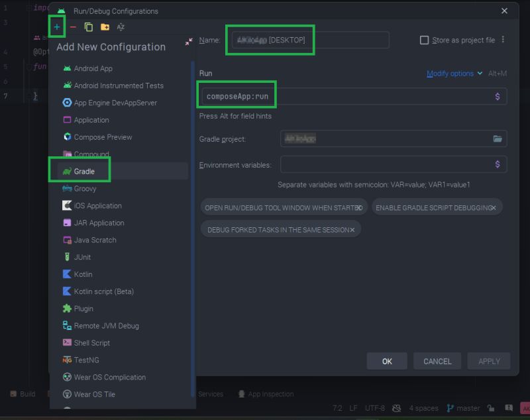This screenshot has height=420, width=530.
Task: Switch to the Services tab
Action: click(211, 394)
